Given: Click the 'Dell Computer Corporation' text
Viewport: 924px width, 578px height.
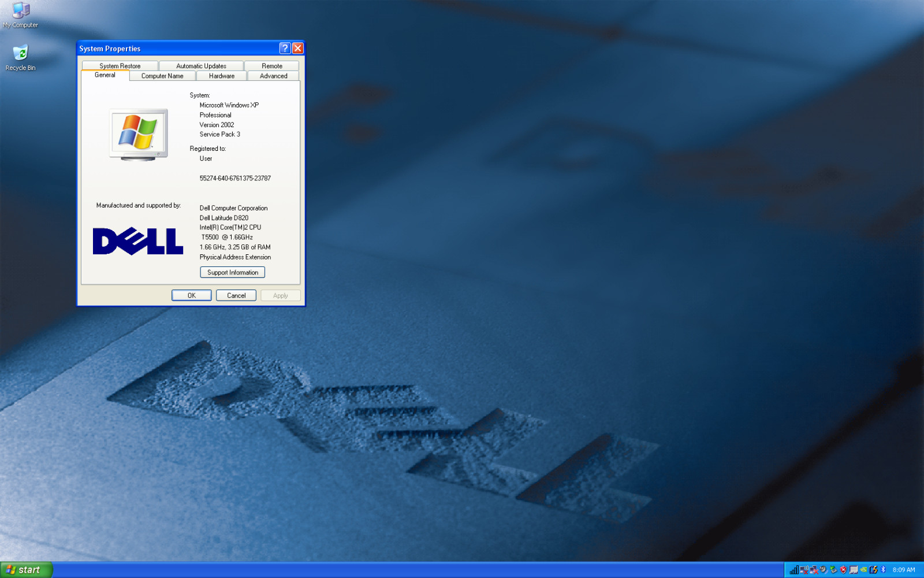Looking at the screenshot, I should [234, 208].
